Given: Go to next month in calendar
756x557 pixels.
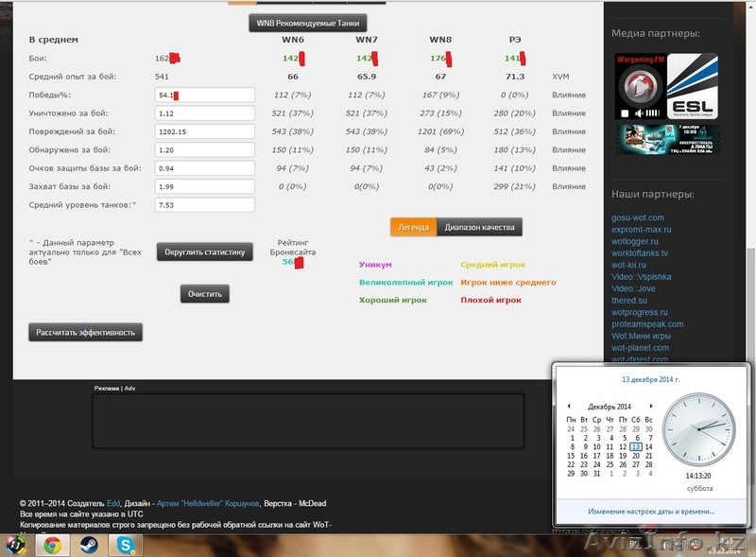Looking at the screenshot, I should pos(651,406).
